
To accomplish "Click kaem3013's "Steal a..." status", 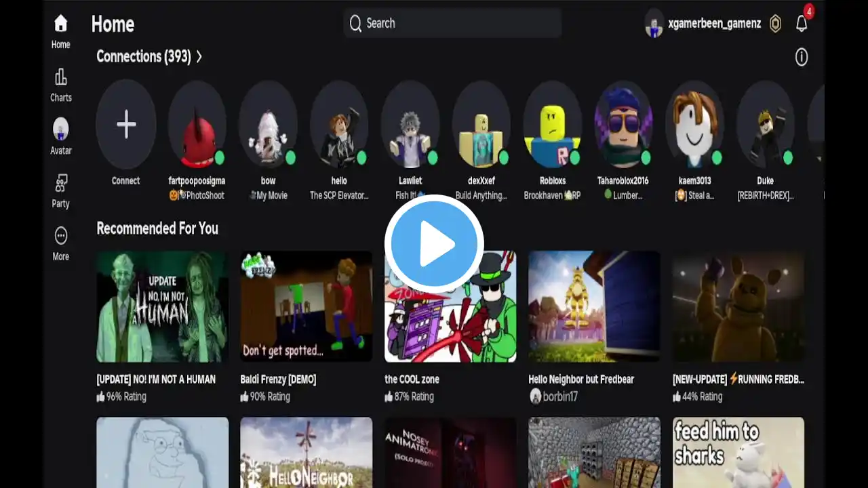I will pos(694,196).
